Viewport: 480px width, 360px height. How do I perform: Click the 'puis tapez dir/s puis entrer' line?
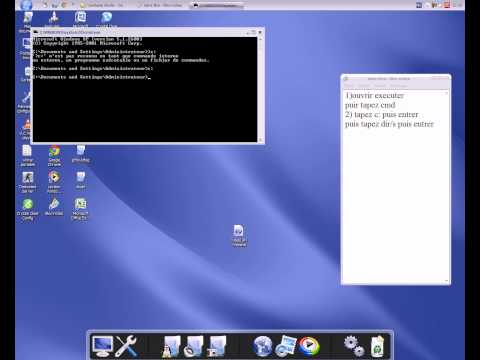(x=389, y=124)
